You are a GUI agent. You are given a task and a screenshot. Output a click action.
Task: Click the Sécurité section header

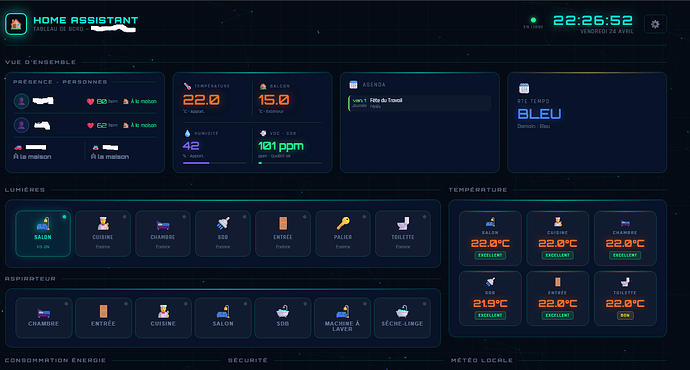pyautogui.click(x=247, y=360)
